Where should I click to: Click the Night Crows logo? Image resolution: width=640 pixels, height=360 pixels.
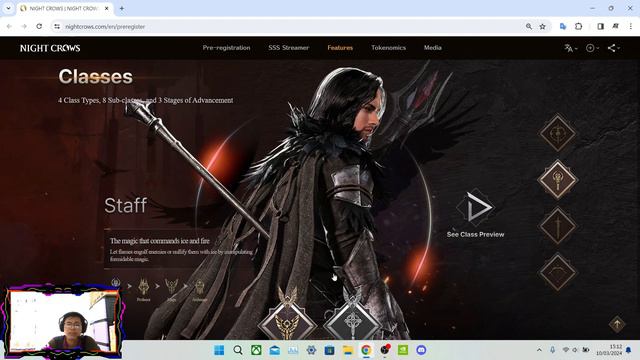(50, 48)
